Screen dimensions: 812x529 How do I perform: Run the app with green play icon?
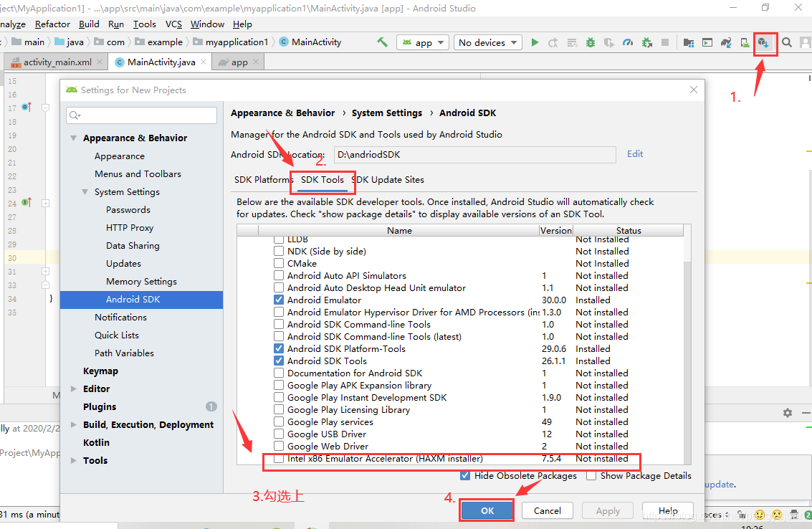pyautogui.click(x=535, y=42)
